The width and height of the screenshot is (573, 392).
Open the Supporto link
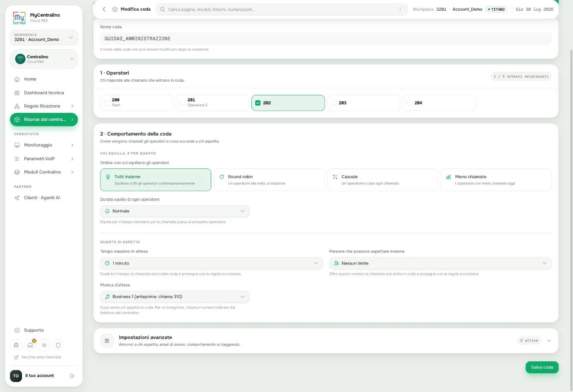34,330
